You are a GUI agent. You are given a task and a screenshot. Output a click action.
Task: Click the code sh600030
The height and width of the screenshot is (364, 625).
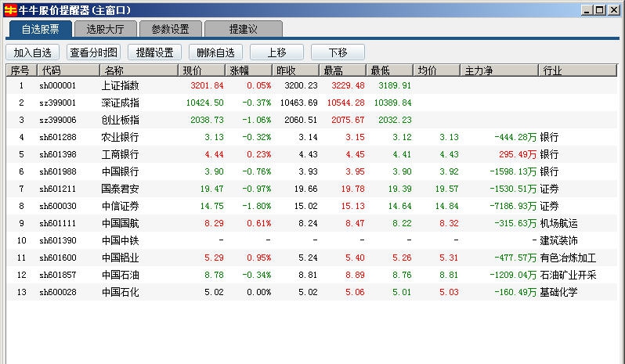[57, 206]
